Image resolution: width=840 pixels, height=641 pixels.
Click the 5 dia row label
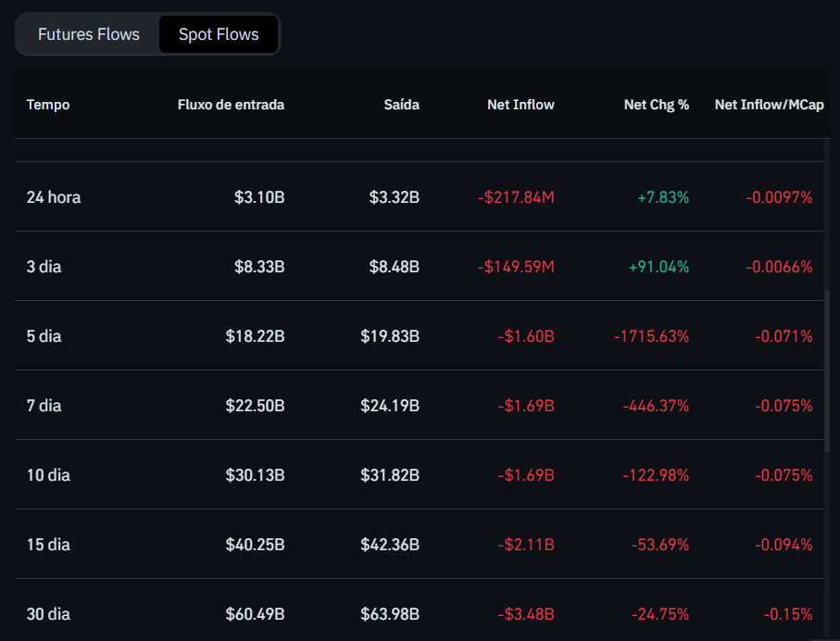pyautogui.click(x=44, y=336)
